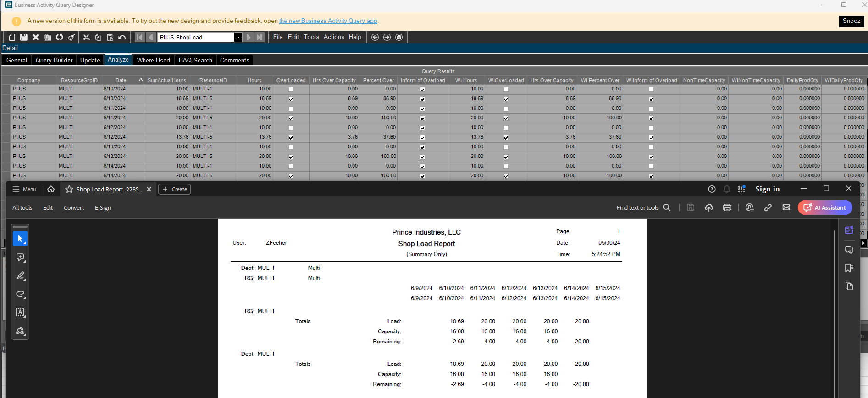868x398 pixels.
Task: Open the Where Used tab
Action: coord(153,60)
